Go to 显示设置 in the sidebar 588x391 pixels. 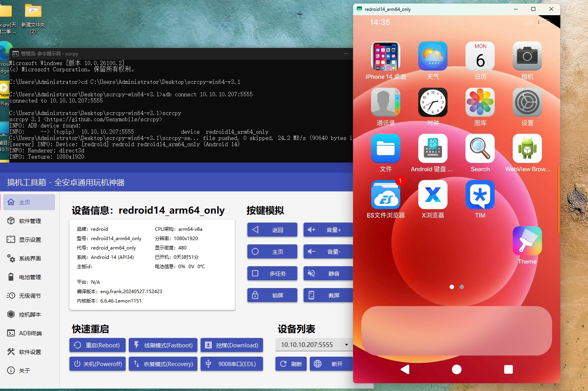tap(29, 240)
